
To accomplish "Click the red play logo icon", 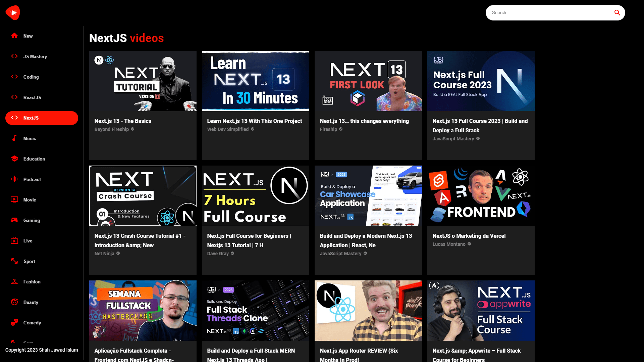I will click(x=13, y=13).
